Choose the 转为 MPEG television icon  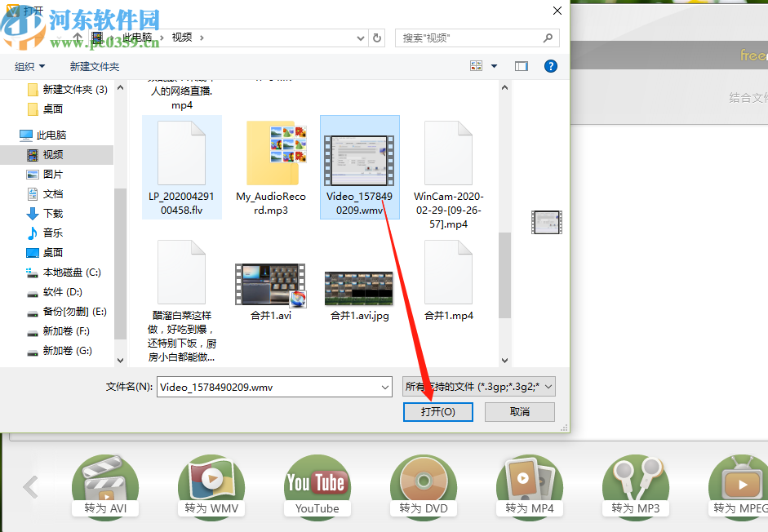pyautogui.click(x=739, y=486)
